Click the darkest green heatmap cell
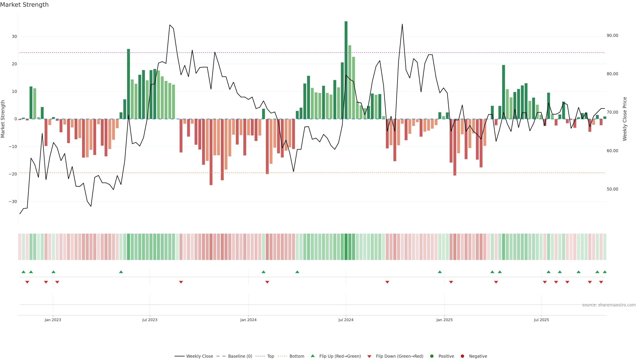 (x=346, y=247)
